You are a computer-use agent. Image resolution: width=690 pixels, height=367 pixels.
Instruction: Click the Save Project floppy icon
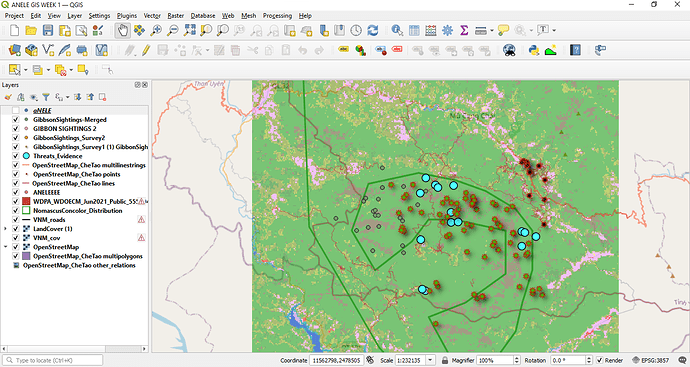(x=48, y=30)
